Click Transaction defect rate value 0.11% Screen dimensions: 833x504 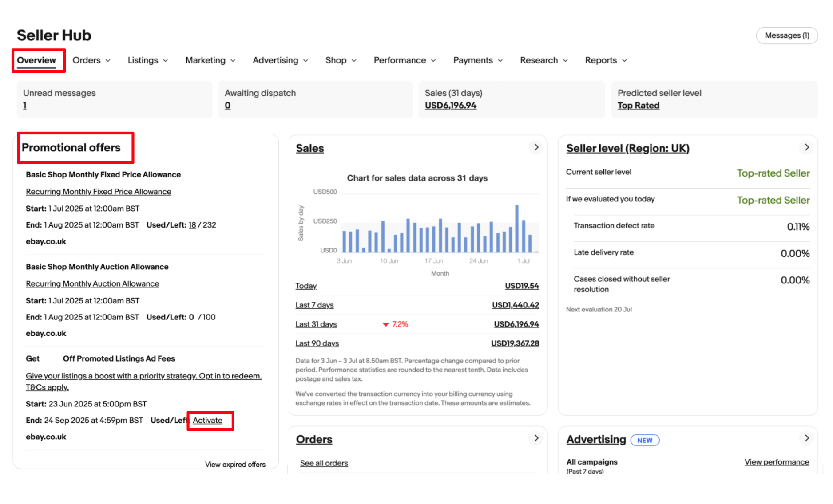[798, 227]
